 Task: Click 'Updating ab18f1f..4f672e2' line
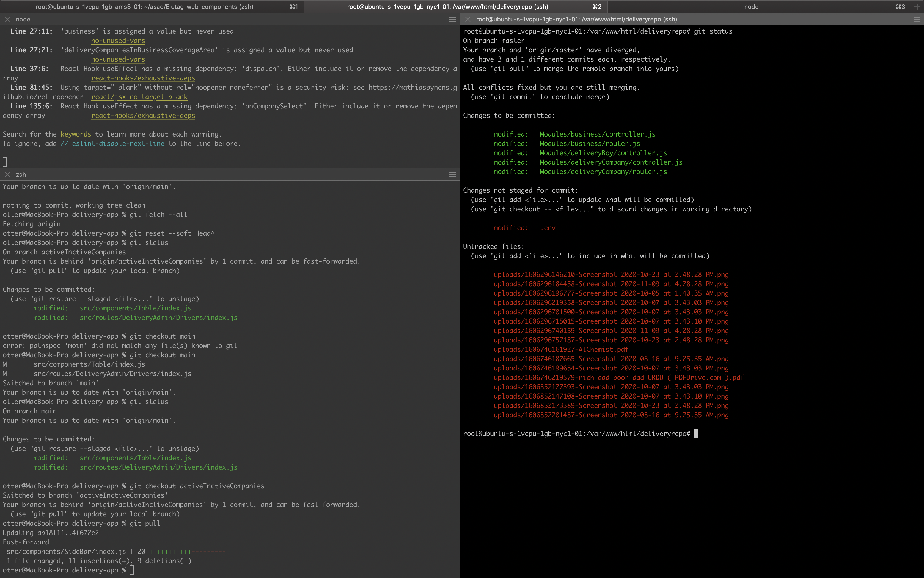pyautogui.click(x=51, y=533)
